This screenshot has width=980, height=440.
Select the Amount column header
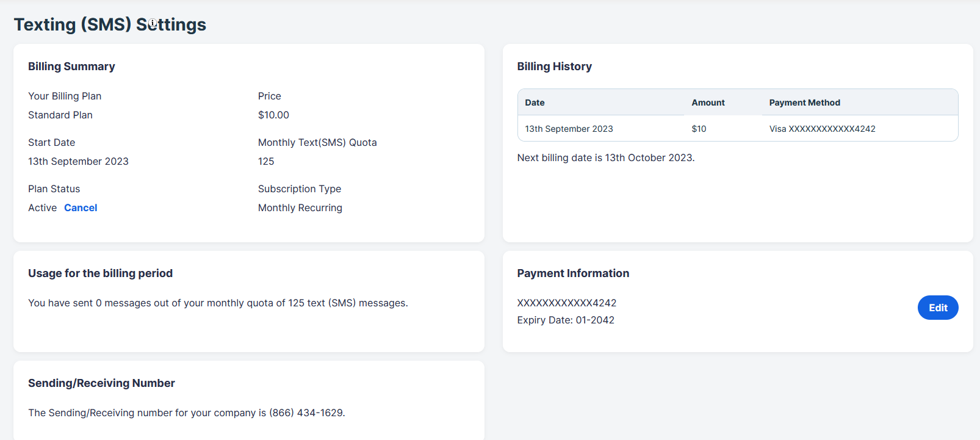(x=708, y=103)
